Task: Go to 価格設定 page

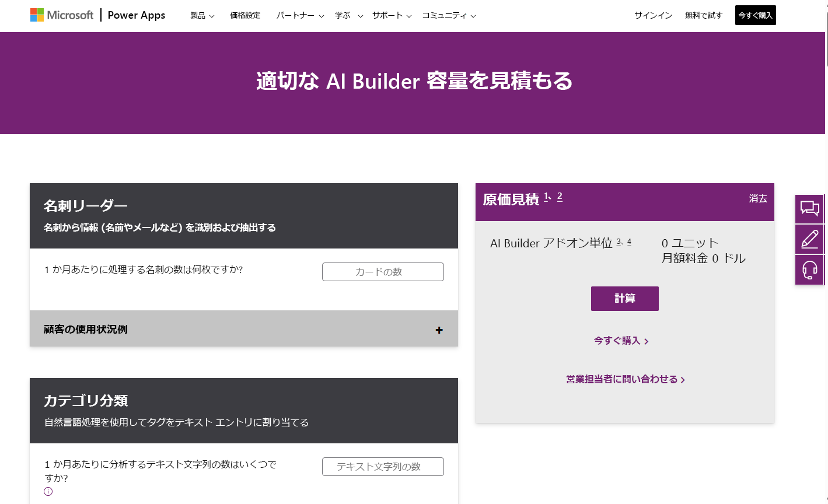Action: pos(245,16)
